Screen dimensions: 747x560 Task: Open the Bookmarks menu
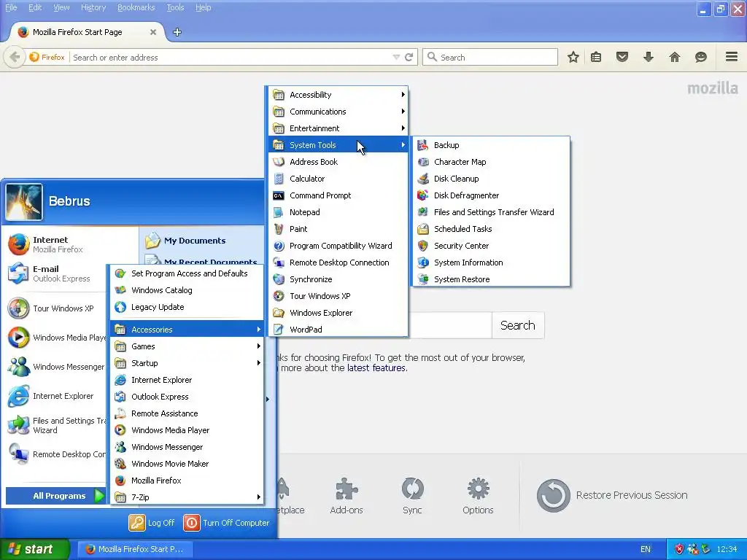136,7
